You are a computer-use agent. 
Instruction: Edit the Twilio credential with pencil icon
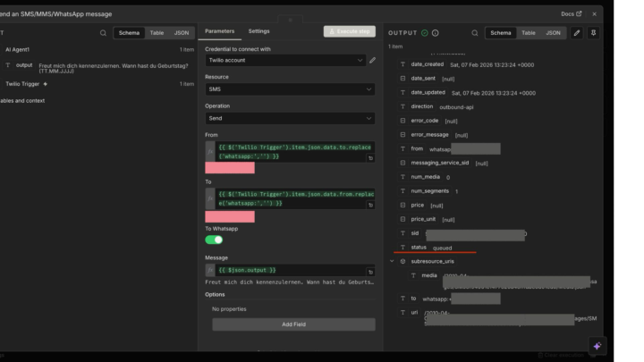tap(372, 61)
